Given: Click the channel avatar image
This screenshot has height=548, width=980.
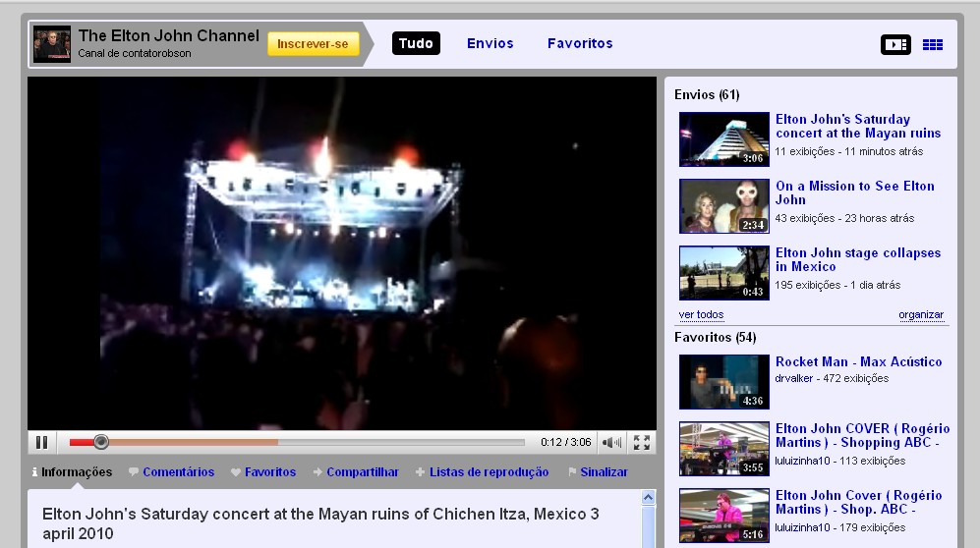Looking at the screenshot, I should point(52,43).
